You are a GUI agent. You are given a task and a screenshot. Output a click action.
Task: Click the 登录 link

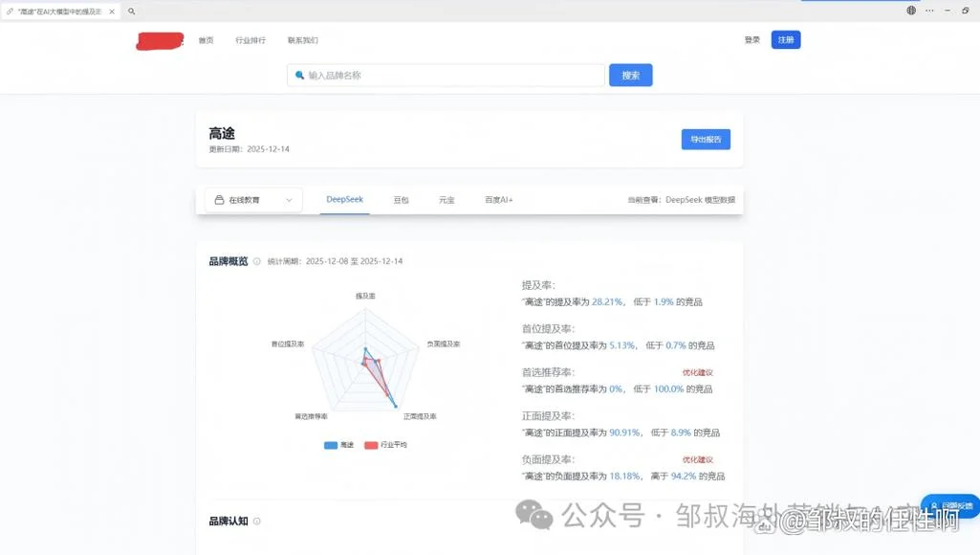pyautogui.click(x=751, y=39)
